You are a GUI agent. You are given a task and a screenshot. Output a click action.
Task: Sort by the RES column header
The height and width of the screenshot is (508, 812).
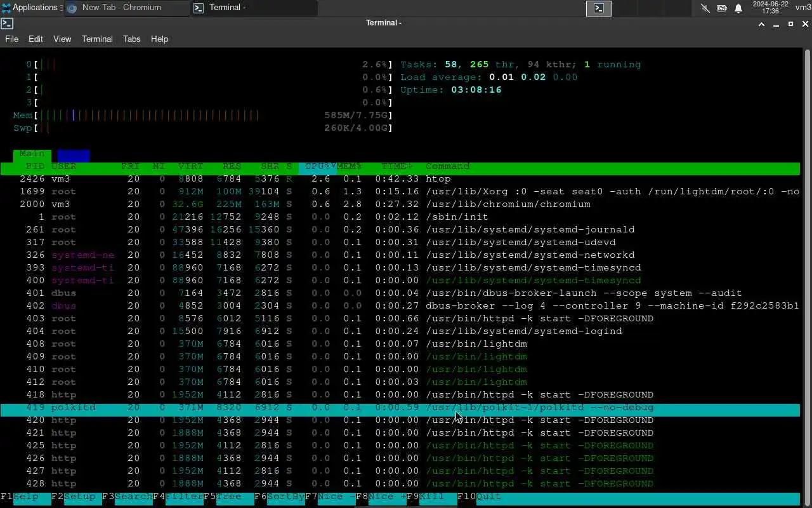tap(232, 166)
